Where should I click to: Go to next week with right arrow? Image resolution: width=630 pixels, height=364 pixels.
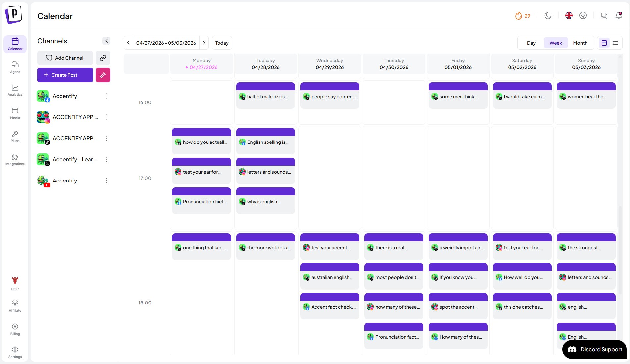204,43
